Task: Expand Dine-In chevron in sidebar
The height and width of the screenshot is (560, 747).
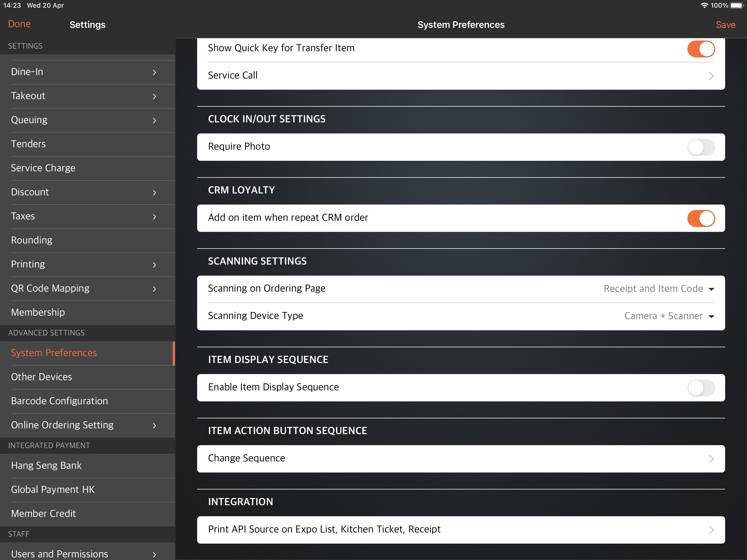Action: pos(154,72)
